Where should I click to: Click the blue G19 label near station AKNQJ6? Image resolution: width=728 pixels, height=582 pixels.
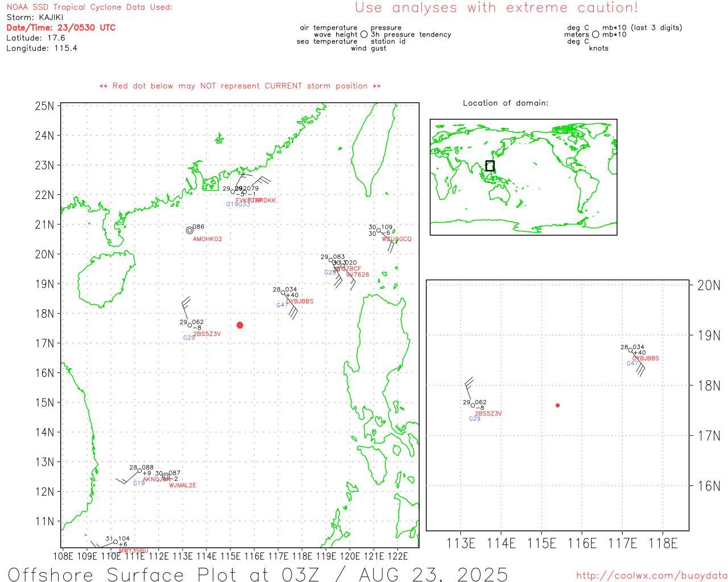(139, 484)
